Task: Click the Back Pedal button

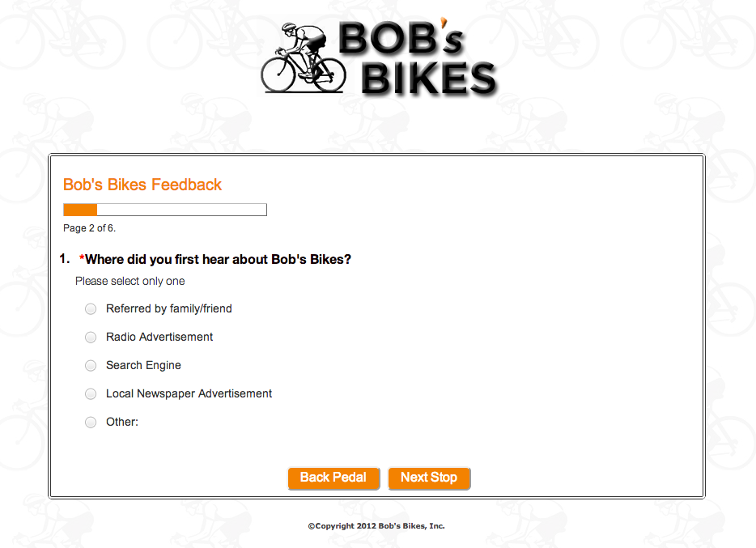Action: click(x=333, y=478)
